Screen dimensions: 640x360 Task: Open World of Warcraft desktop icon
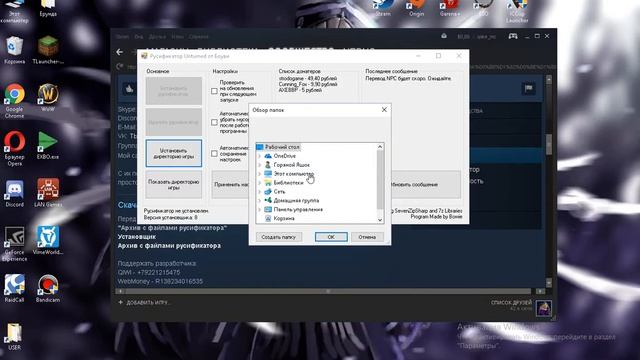pyautogui.click(x=48, y=97)
